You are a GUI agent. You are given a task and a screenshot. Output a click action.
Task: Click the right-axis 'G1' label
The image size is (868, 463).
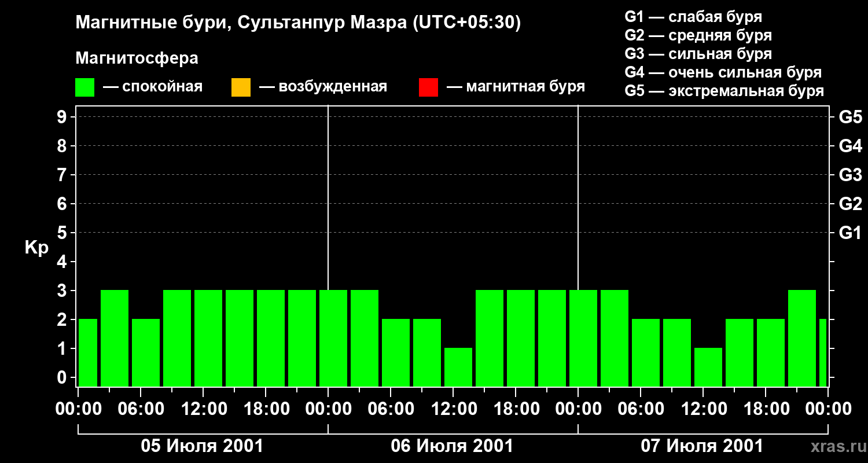tap(850, 233)
